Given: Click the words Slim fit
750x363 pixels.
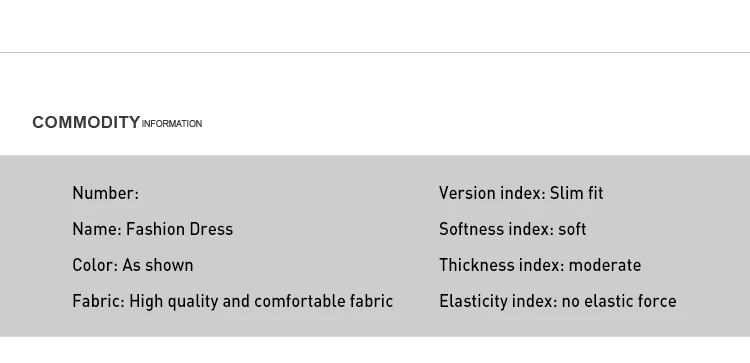Looking at the screenshot, I should pos(576,193).
